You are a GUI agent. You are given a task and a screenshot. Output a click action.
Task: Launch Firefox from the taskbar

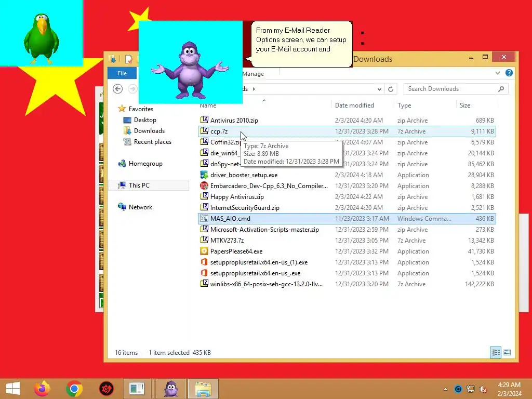[42, 389]
